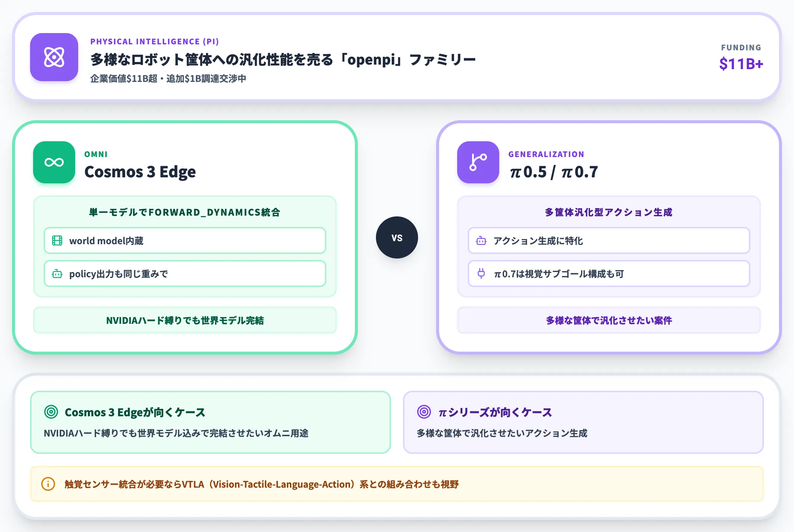Select the アクション生成に特化 item
The width and height of the screenshot is (794, 532).
609,240
